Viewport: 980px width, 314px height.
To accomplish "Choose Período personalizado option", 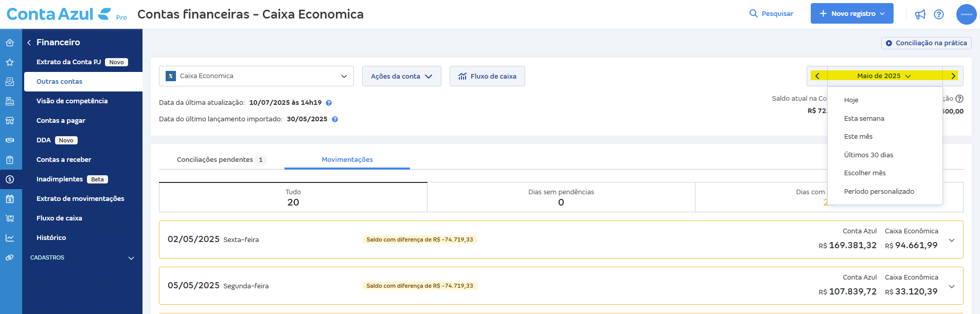I will tap(879, 191).
